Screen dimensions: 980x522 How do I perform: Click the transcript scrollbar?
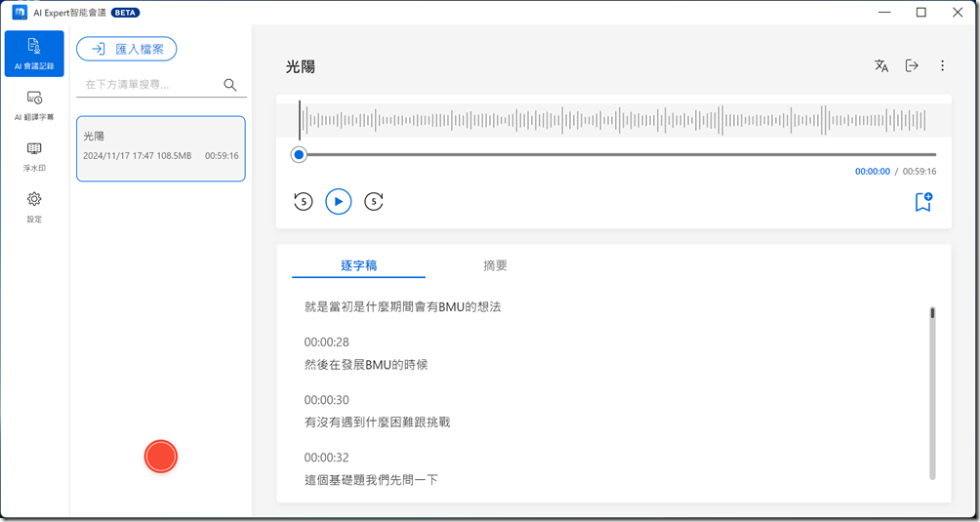(x=932, y=393)
